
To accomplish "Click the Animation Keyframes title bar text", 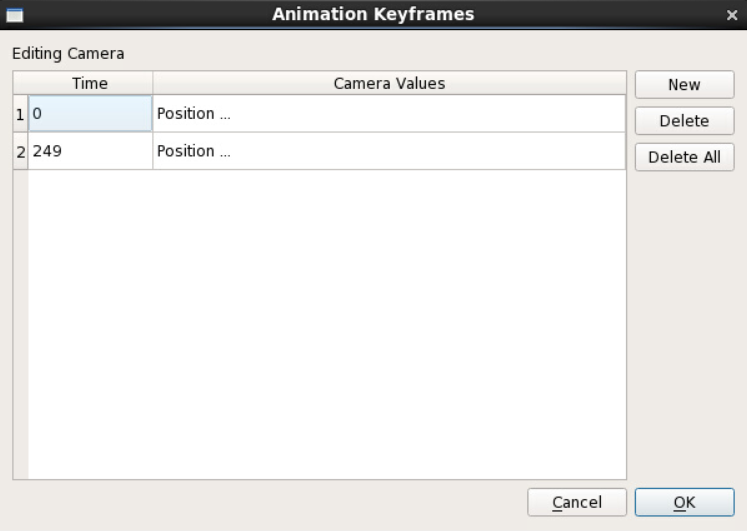I will [373, 14].
